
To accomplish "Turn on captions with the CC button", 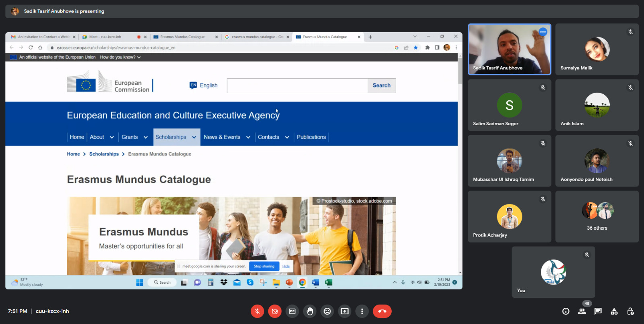I will 292,311.
